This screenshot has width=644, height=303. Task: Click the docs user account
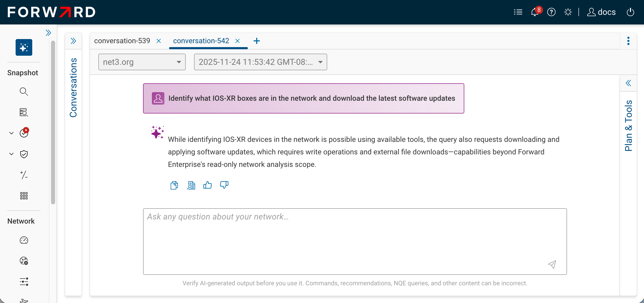pyautogui.click(x=601, y=12)
